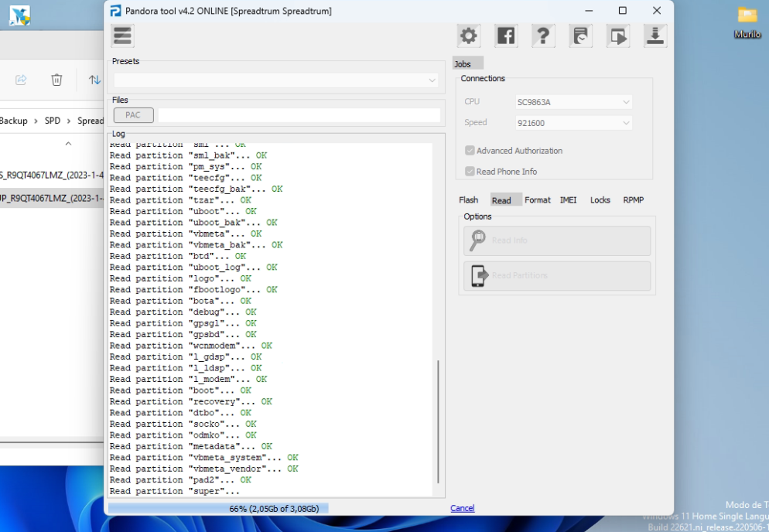Click the log line Read partition "uboot_log"
The image size is (769, 532).
point(193,268)
